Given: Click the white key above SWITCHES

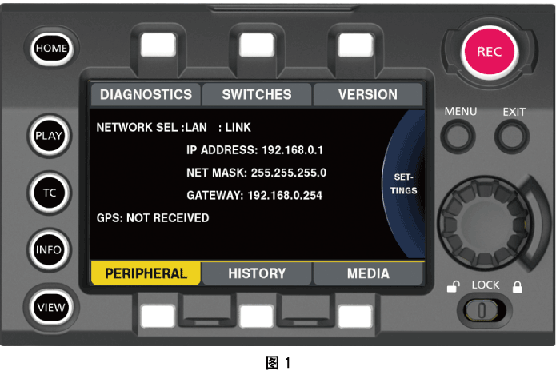Looking at the screenshot, I should point(257,45).
